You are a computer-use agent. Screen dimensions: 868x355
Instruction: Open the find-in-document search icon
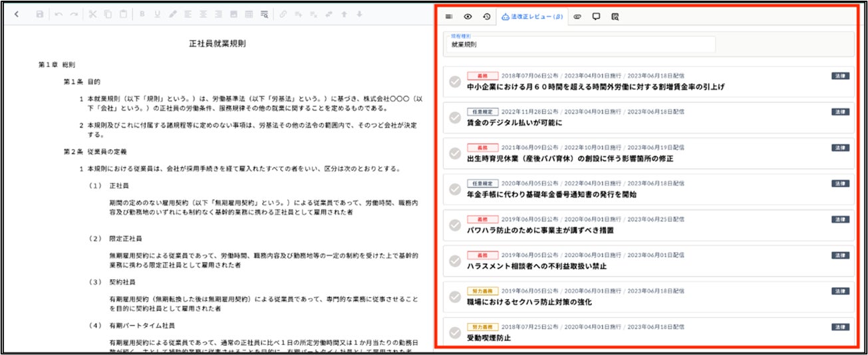click(264, 14)
